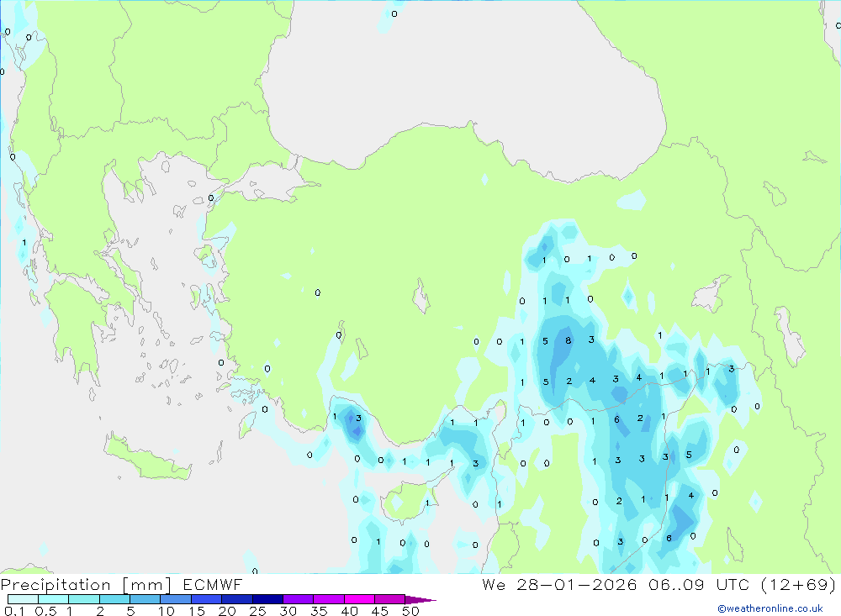Click the "0.1" legend scale label
The image size is (841, 616).
click(14, 611)
